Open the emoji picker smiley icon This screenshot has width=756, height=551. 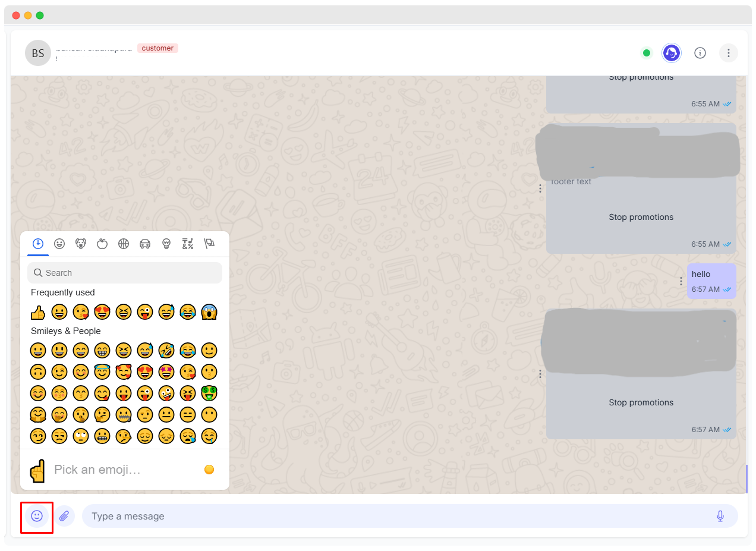pyautogui.click(x=36, y=516)
